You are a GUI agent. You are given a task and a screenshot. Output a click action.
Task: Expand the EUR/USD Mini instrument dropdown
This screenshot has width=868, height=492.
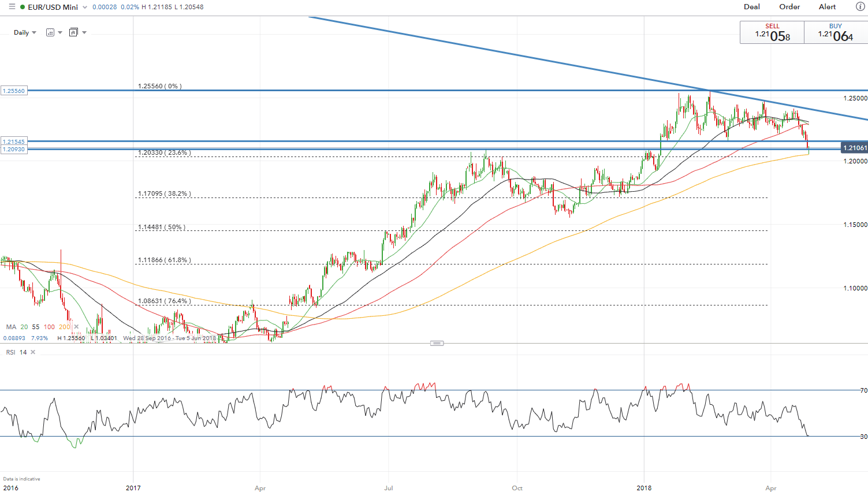click(85, 8)
